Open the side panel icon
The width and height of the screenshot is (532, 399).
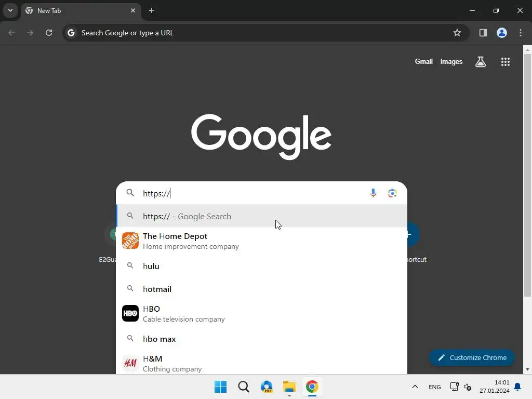483,33
